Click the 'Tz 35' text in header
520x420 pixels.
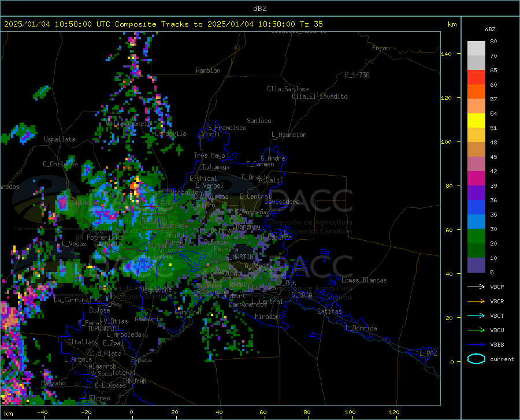[x=311, y=24]
